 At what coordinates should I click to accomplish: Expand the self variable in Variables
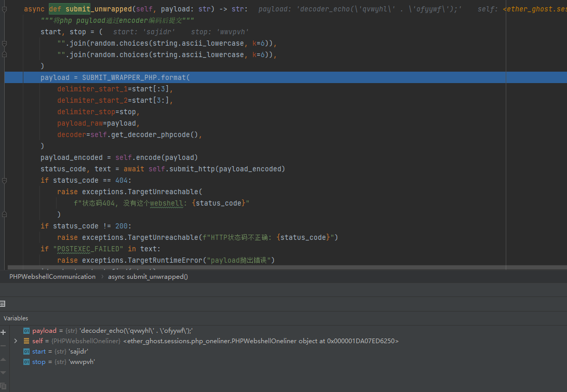pyautogui.click(x=16, y=341)
